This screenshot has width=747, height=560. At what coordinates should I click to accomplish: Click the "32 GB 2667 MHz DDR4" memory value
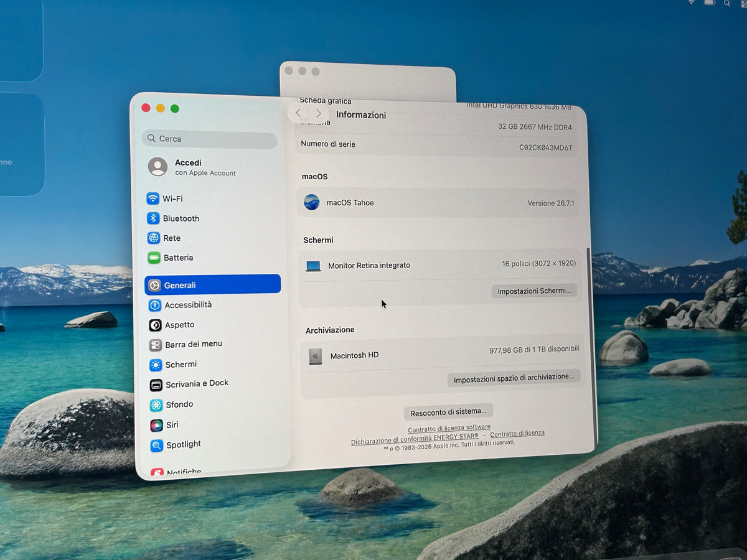[535, 127]
